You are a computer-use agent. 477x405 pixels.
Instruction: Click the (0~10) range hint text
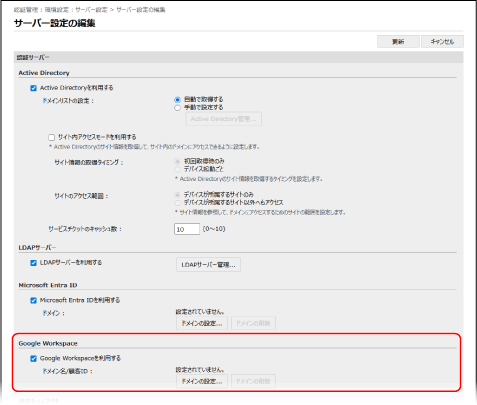pos(214,229)
